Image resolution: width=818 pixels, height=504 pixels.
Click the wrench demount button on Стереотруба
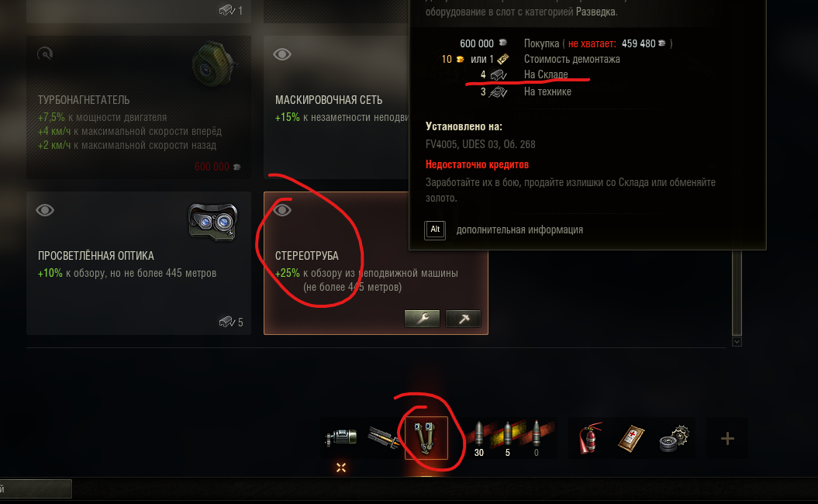(422, 318)
